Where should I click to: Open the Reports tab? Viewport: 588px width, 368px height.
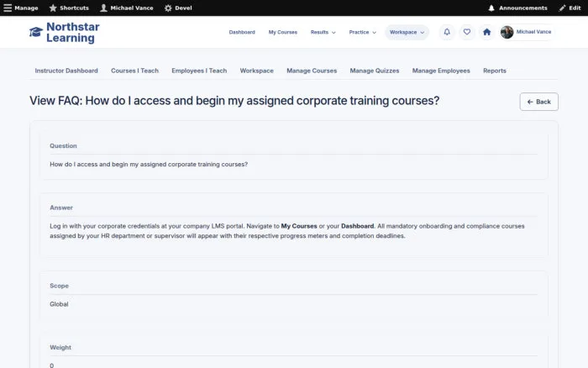pyautogui.click(x=494, y=71)
